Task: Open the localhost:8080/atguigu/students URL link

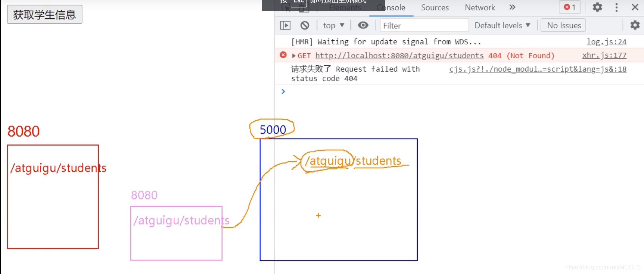Action: [399, 56]
